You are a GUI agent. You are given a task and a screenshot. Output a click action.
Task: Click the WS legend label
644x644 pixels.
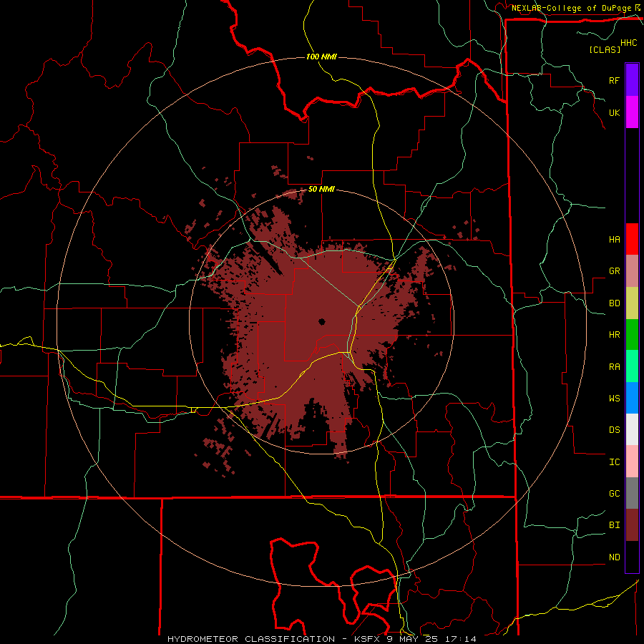(614, 399)
